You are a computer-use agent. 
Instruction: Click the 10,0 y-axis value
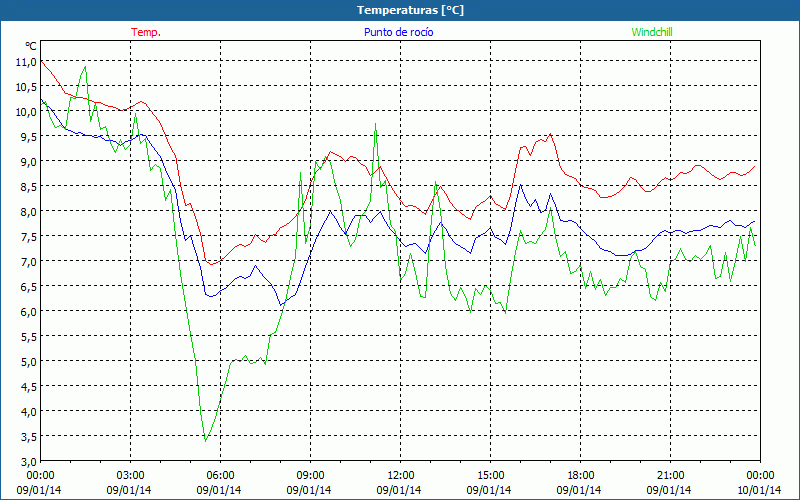26,112
